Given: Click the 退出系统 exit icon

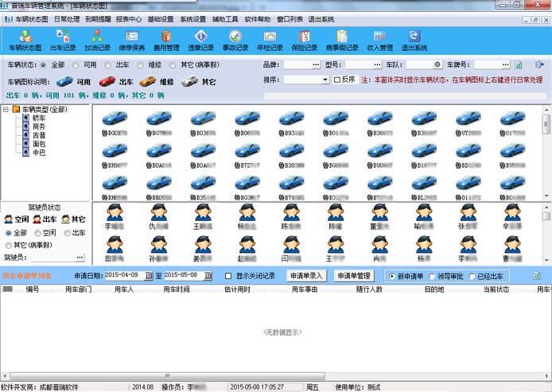Looking at the screenshot, I should [x=414, y=40].
